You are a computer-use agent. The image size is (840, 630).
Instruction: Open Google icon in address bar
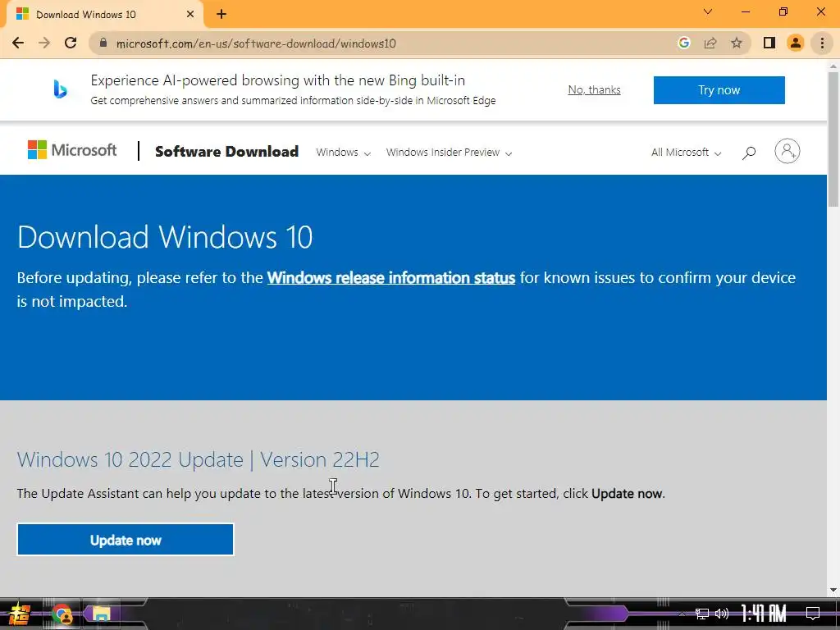tap(683, 43)
